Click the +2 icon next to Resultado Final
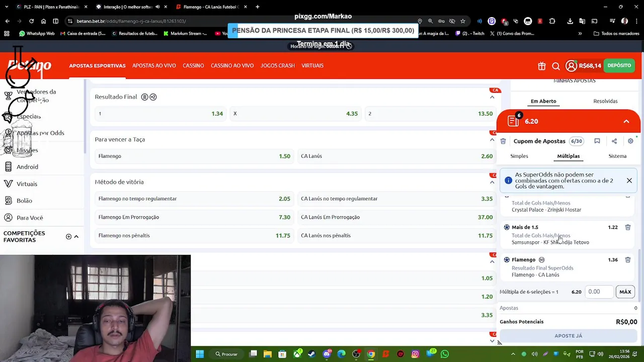The image size is (644, 362). (x=153, y=97)
